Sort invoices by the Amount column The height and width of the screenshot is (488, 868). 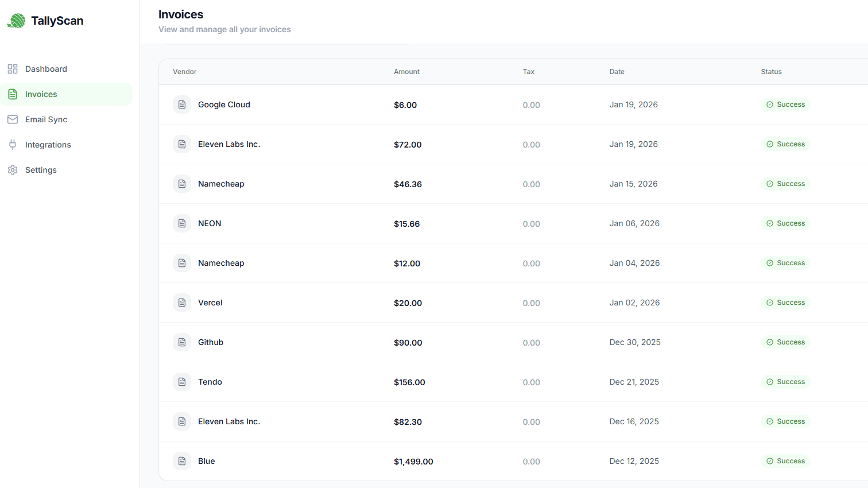tap(406, 71)
